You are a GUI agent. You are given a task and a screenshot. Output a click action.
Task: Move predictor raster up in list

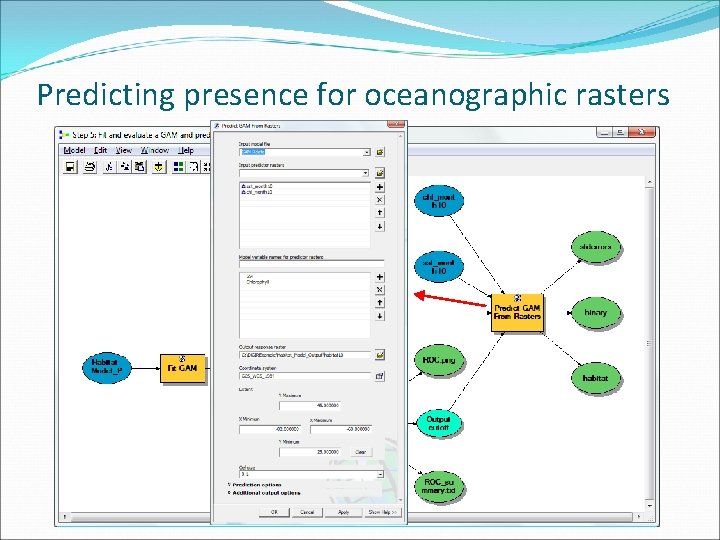click(380, 213)
